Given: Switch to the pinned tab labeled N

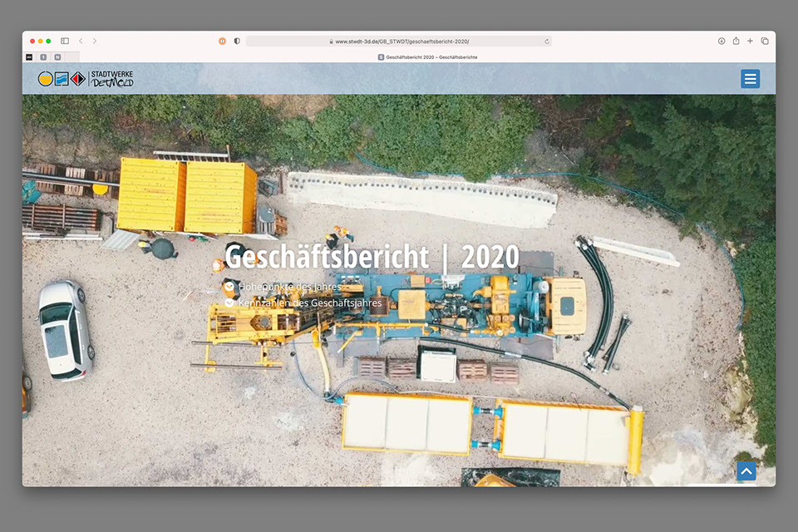Looking at the screenshot, I should pos(57,57).
